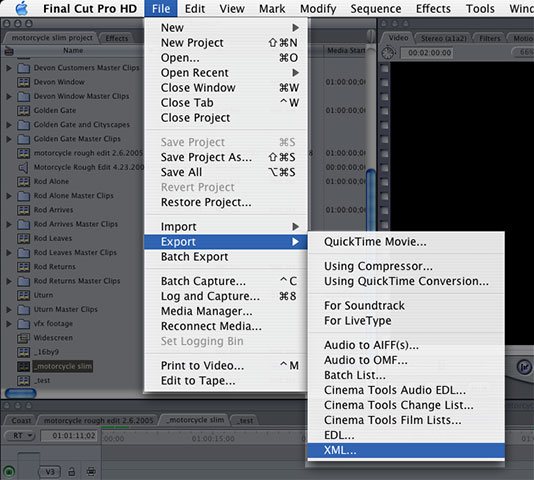Open the Import submenu
534x480 pixels.
click(x=225, y=227)
